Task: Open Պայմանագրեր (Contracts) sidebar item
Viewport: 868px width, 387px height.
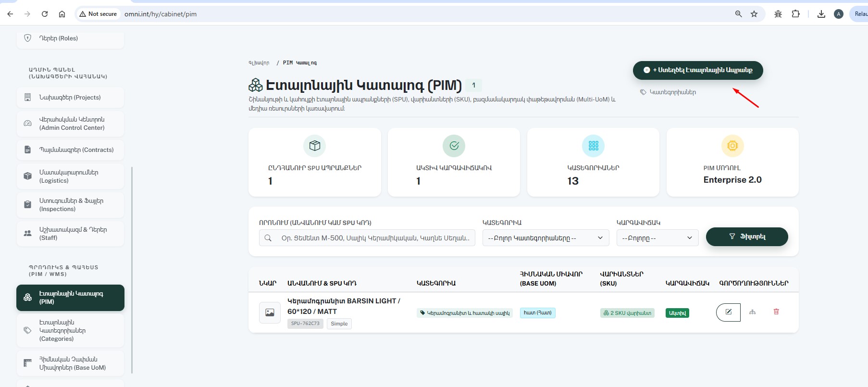Action: click(70, 150)
